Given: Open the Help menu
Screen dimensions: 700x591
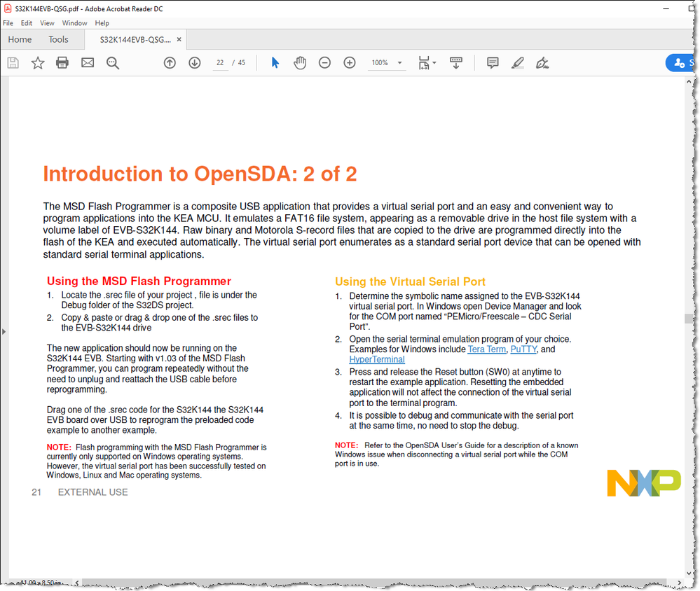Looking at the screenshot, I should coord(102,23).
